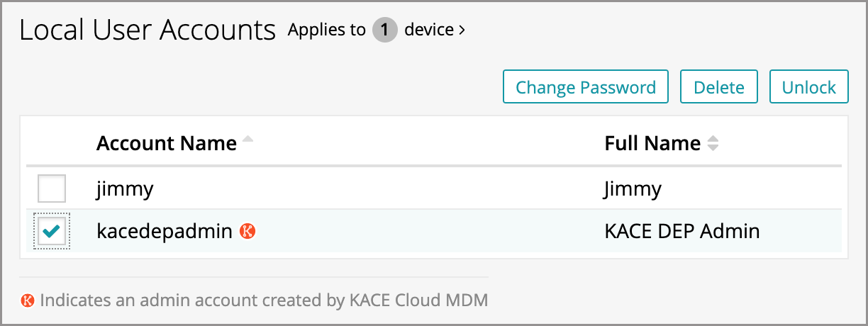
Task: Click the admin account legend text
Action: 264,300
